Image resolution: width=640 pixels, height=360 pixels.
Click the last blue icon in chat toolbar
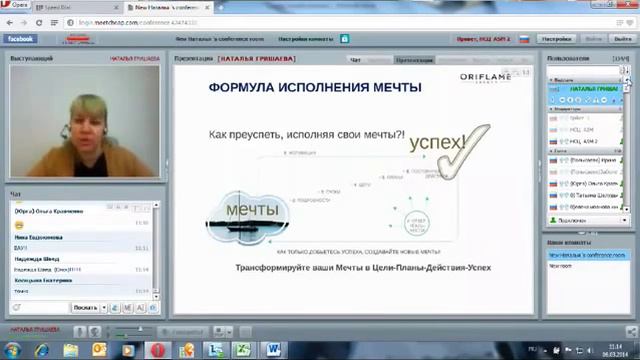(153, 308)
